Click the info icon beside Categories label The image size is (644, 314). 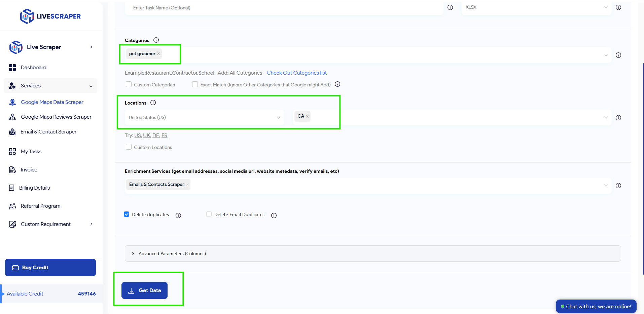pos(156,40)
